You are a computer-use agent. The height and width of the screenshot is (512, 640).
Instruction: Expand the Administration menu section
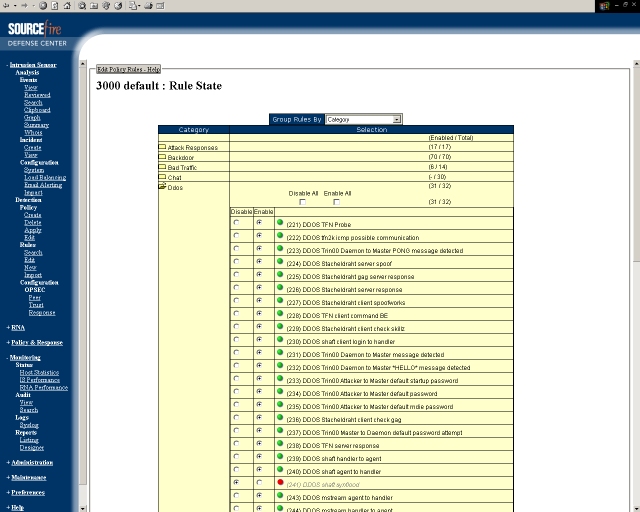coord(30,463)
